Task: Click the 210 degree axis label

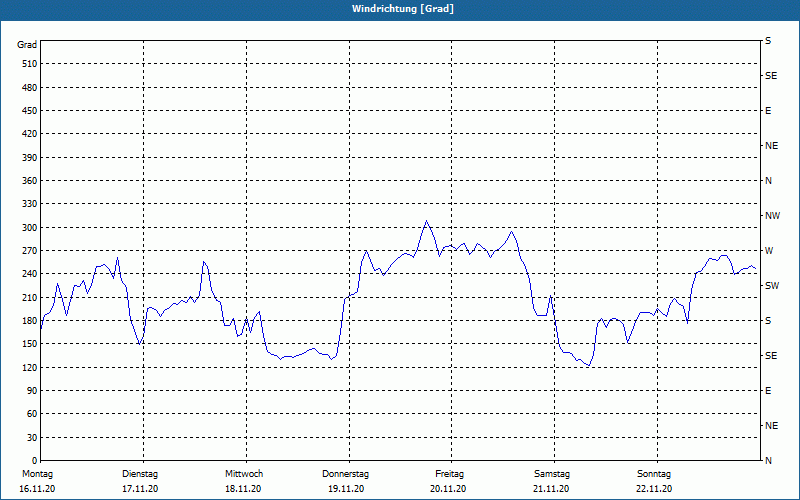Action: (30, 297)
